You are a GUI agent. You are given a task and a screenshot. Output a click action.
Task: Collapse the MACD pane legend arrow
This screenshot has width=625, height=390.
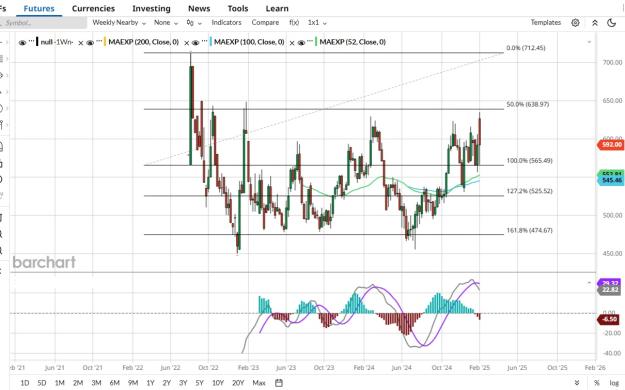[x=589, y=283]
